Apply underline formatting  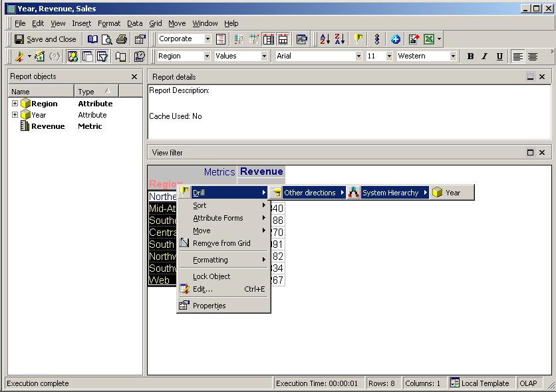point(499,56)
